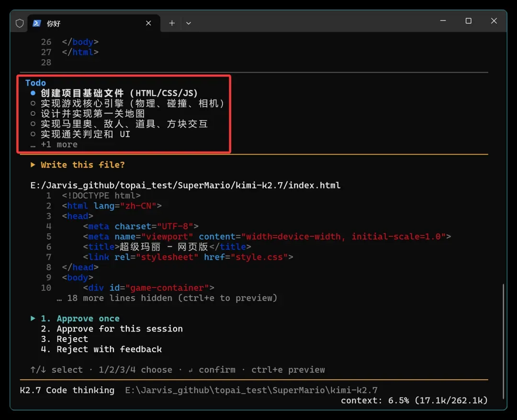Click the working directory path in status bar
The width and height of the screenshot is (517, 420).
(251, 390)
